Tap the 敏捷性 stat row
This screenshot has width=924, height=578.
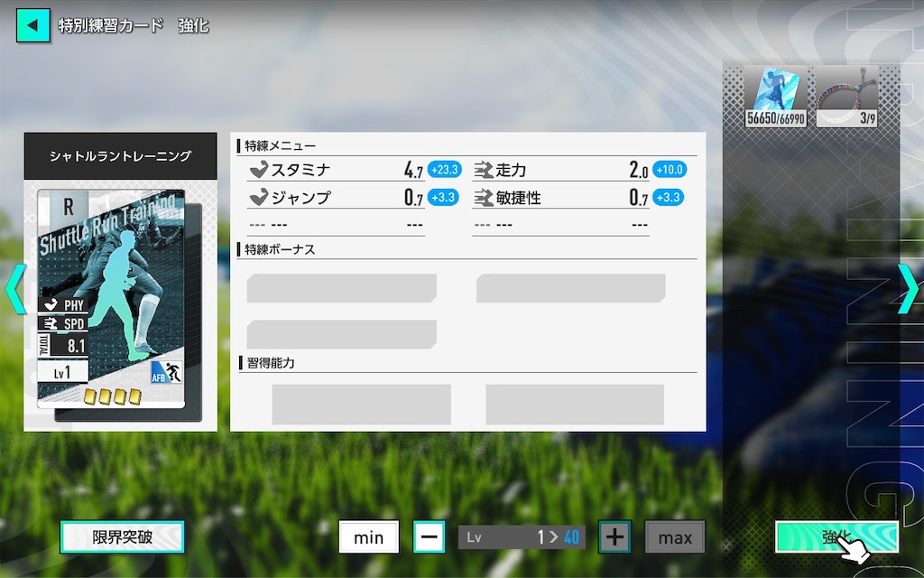(x=561, y=197)
